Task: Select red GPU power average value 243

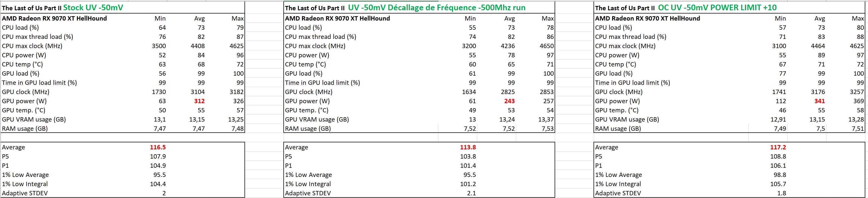Action: [x=509, y=101]
